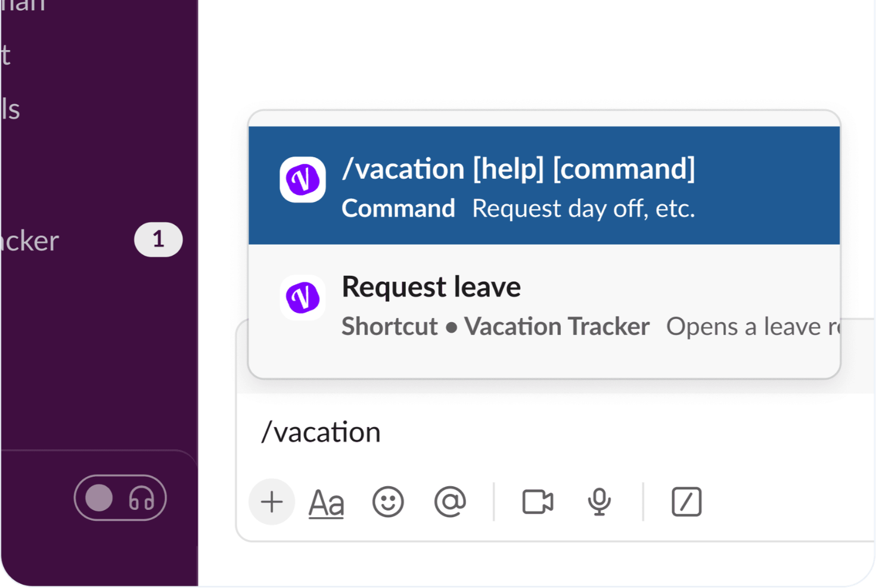Open the slash commands shortcut menu

click(x=687, y=502)
